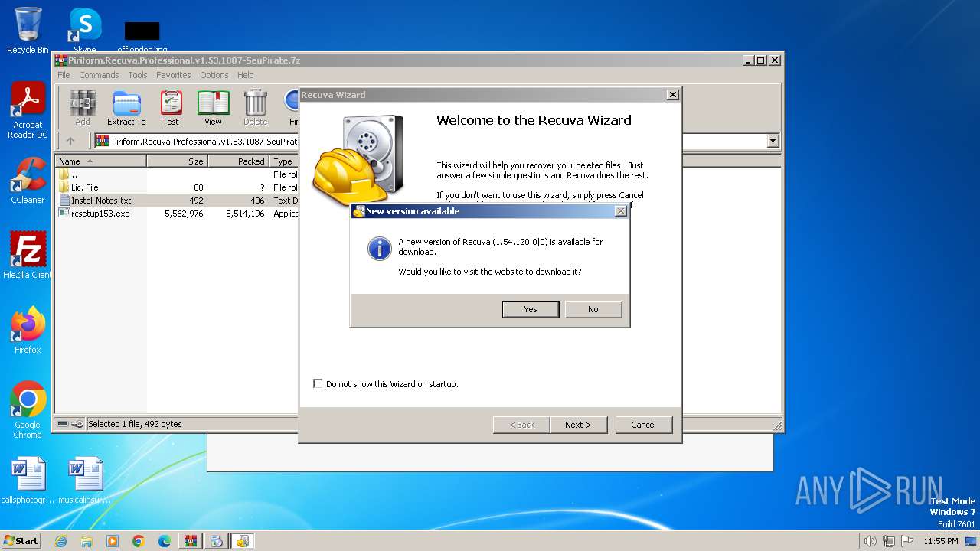Screen dimensions: 980x551
Task: Click the Add icon in WinRAR toolbar
Action: (x=83, y=107)
